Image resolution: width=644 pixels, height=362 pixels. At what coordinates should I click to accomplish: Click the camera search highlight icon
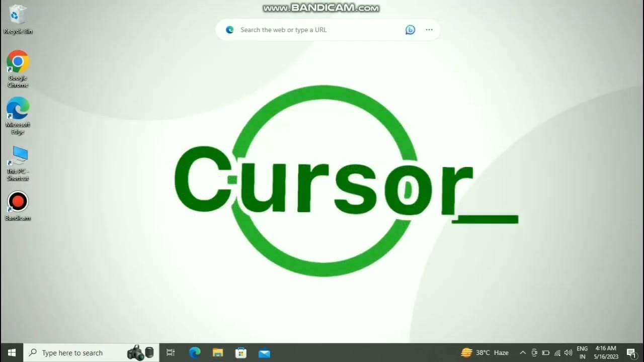[140, 352]
